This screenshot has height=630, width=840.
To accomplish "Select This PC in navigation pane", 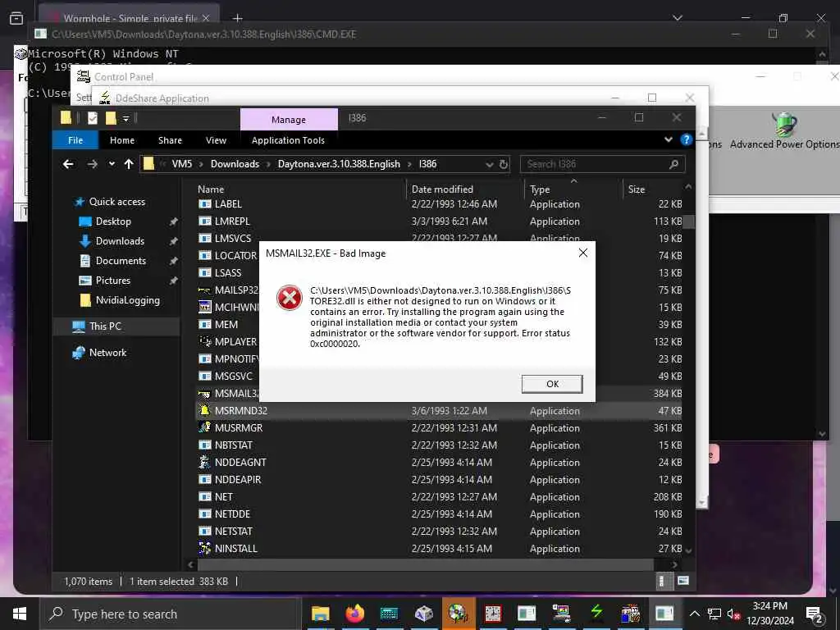I will pyautogui.click(x=105, y=326).
